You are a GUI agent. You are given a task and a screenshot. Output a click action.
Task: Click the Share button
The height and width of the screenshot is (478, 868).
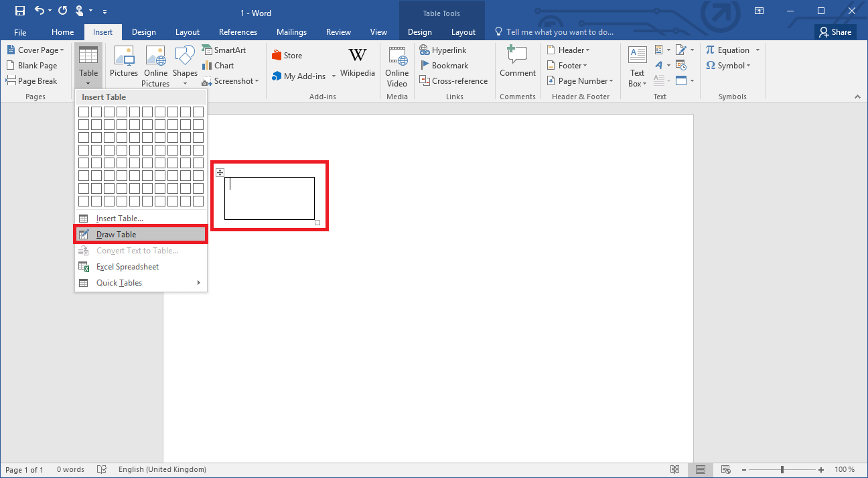pos(835,32)
